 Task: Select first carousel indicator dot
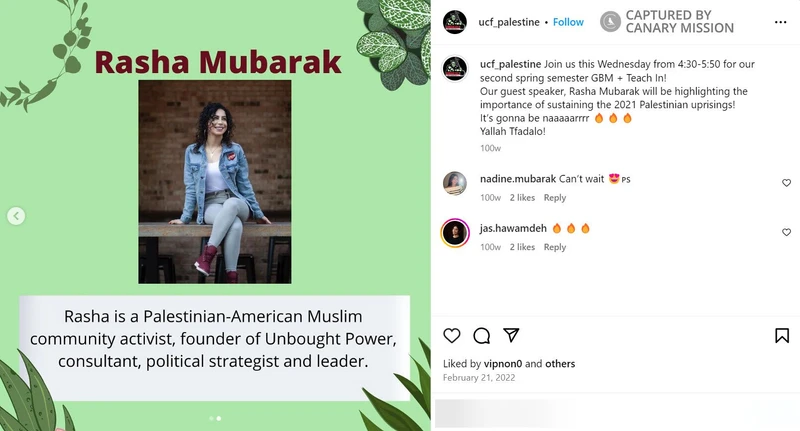(x=211, y=418)
